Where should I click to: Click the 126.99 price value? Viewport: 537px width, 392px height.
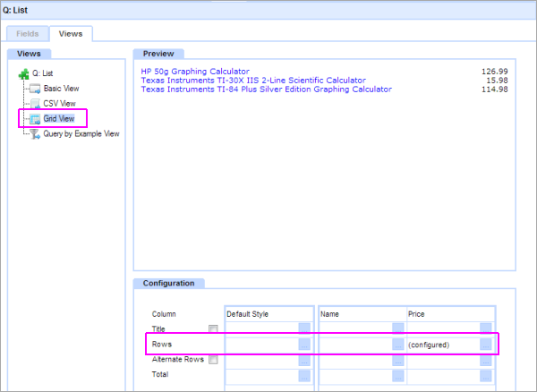point(495,72)
